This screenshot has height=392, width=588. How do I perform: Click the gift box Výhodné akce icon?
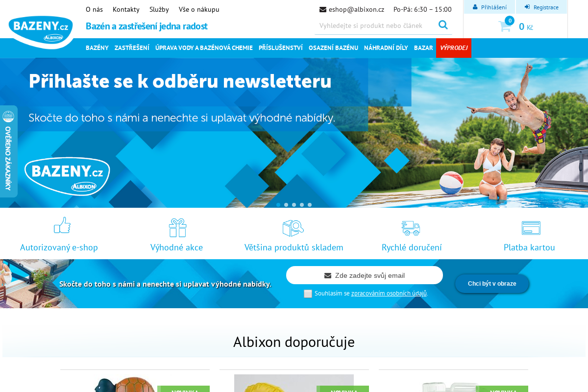pos(177,227)
